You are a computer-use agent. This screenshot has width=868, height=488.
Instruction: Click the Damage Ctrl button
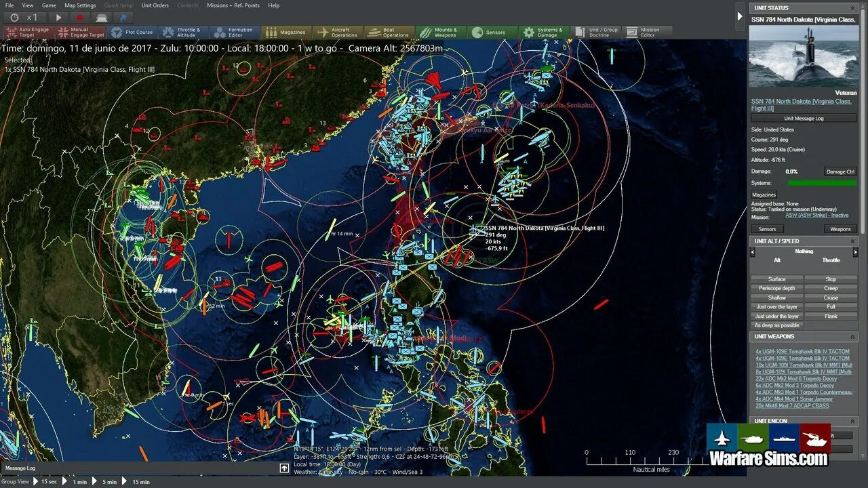840,171
